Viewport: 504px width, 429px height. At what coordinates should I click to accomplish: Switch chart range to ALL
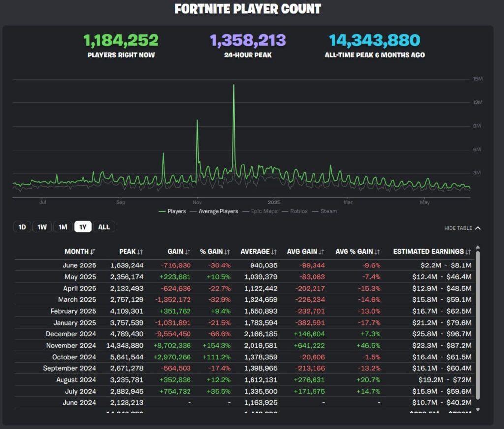pos(104,227)
